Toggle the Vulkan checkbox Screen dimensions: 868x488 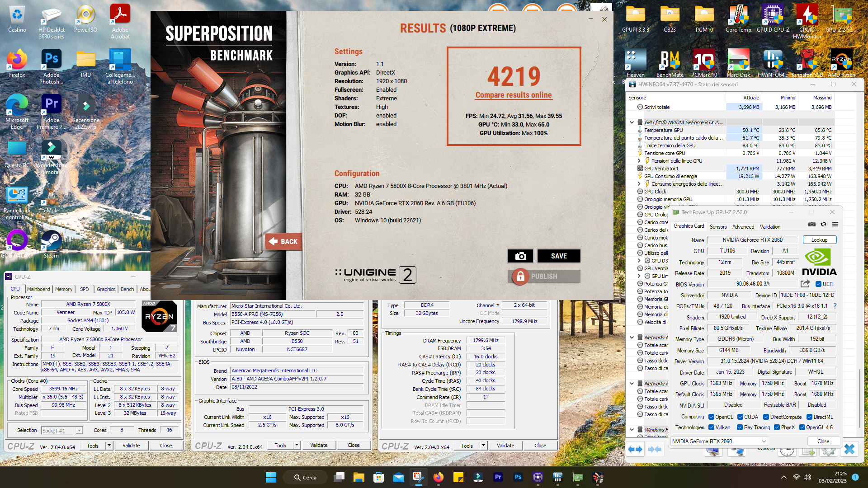pos(711,427)
